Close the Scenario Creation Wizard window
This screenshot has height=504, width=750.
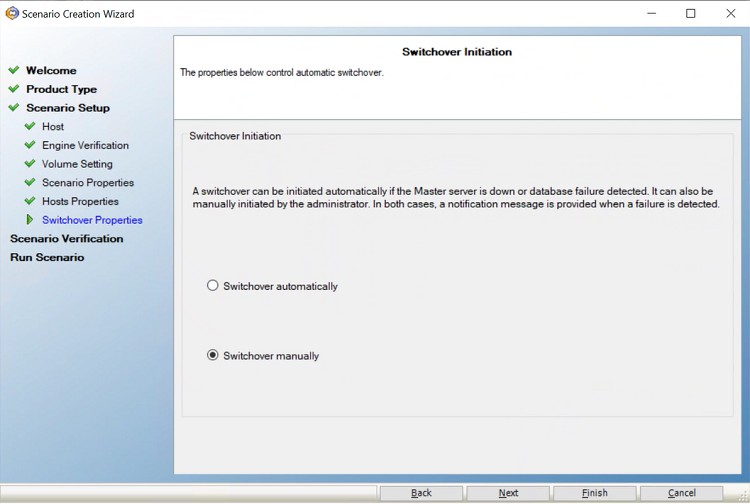(730, 13)
